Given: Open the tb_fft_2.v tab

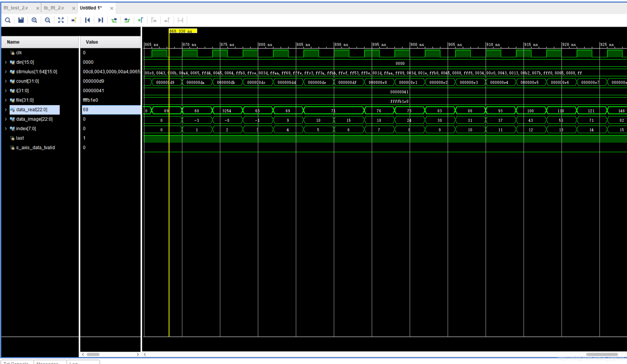Looking at the screenshot, I should pyautogui.click(x=54, y=8).
